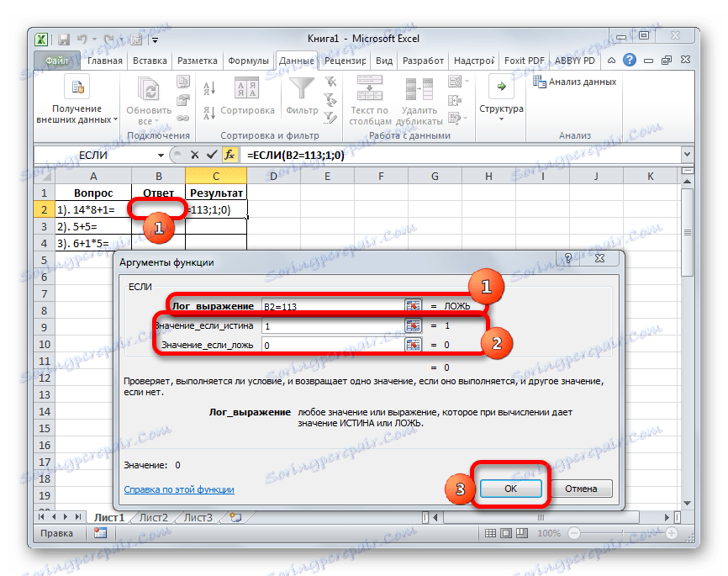Switch to Page Break Preview icon
The width and height of the screenshot is (728, 576).
point(522,533)
